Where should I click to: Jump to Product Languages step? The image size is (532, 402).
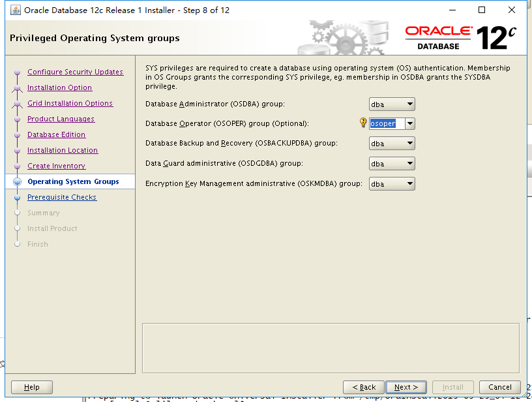pyautogui.click(x=61, y=119)
